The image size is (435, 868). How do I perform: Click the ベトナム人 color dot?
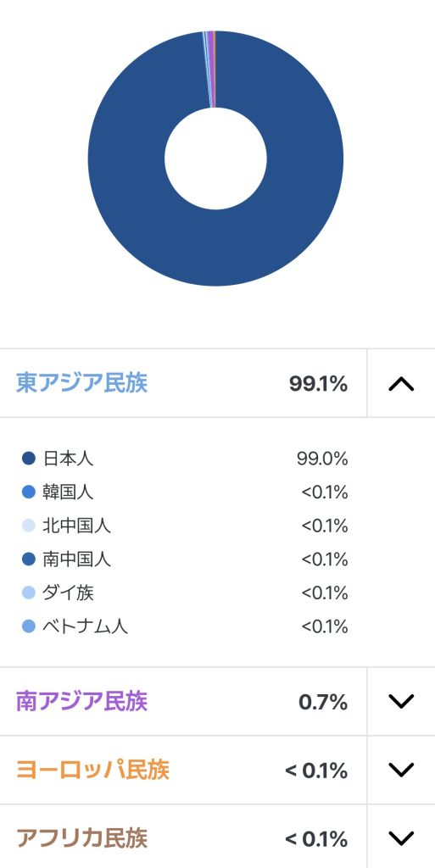click(x=28, y=626)
